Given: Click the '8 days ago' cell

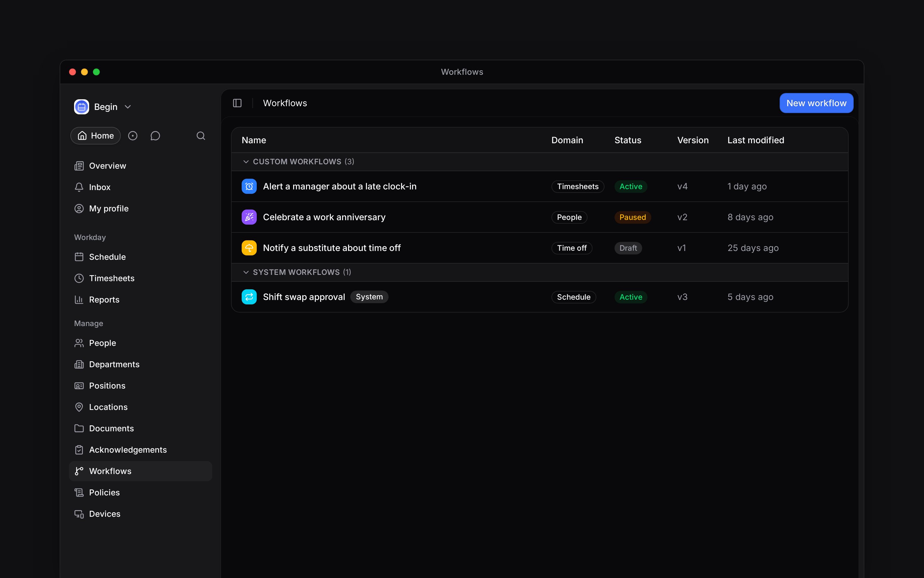Looking at the screenshot, I should tap(750, 217).
